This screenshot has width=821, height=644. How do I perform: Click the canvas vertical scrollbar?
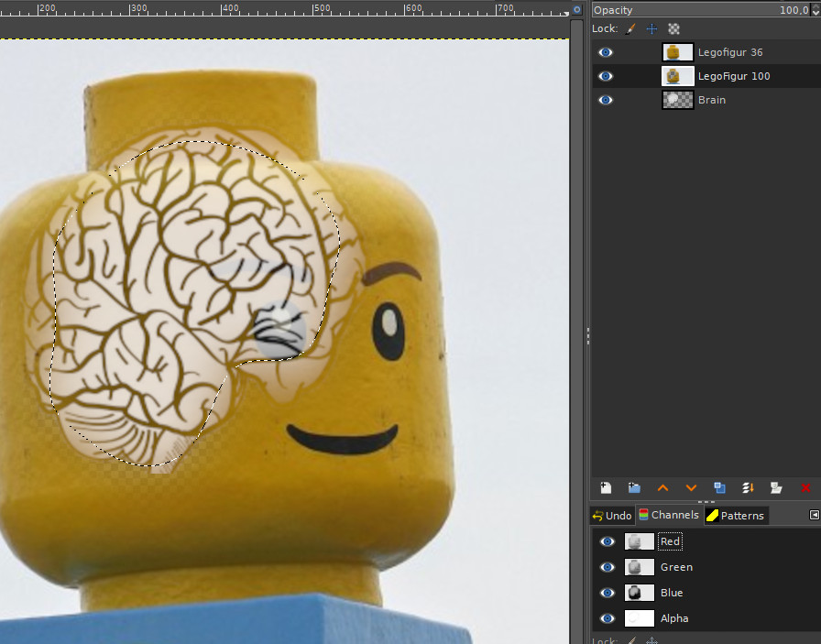(x=576, y=333)
